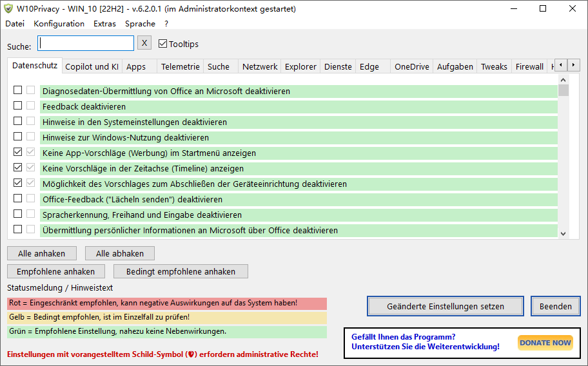This screenshot has height=366, width=588.
Task: Check Hinweise in den Systemeinstellungen checkbox
Action: click(x=17, y=120)
